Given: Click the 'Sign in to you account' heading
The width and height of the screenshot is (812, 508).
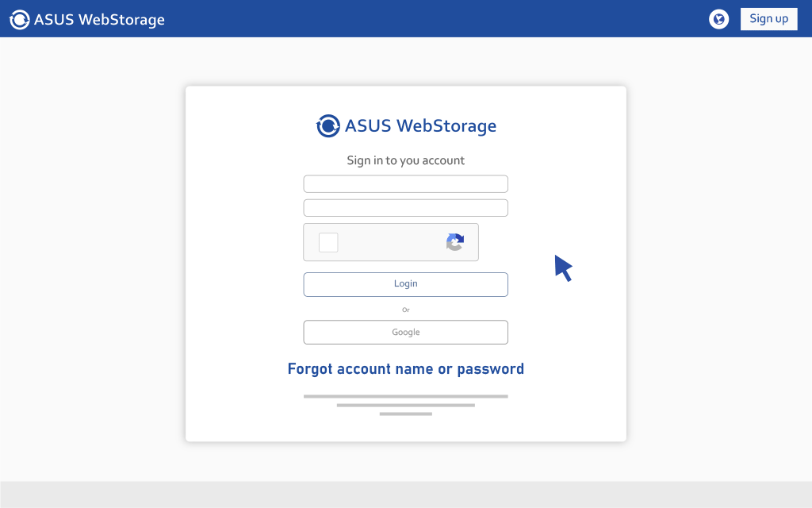Looking at the screenshot, I should pos(405,160).
